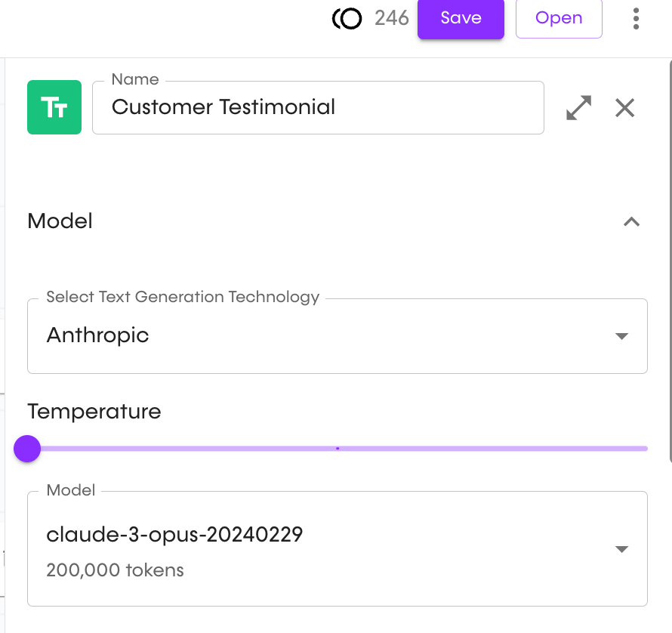Image resolution: width=672 pixels, height=633 pixels.
Task: Click the 246 credits counter
Action: click(392, 18)
